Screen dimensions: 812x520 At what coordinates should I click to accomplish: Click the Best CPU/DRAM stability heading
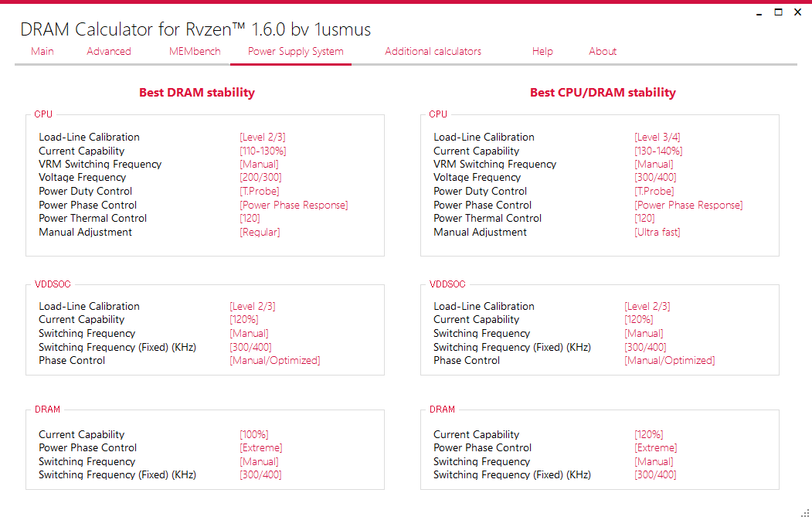pyautogui.click(x=603, y=93)
